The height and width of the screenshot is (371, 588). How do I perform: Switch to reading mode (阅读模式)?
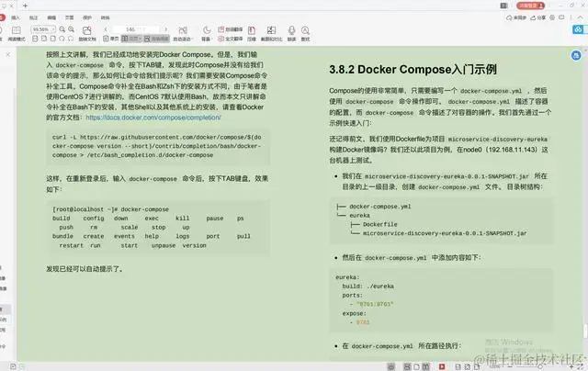[x=17, y=33]
